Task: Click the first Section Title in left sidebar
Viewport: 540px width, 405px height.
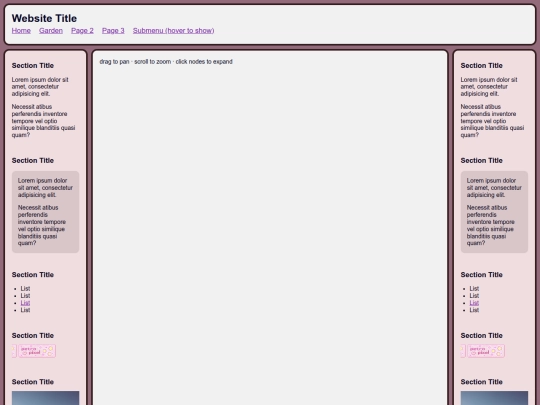Action: tap(33, 65)
